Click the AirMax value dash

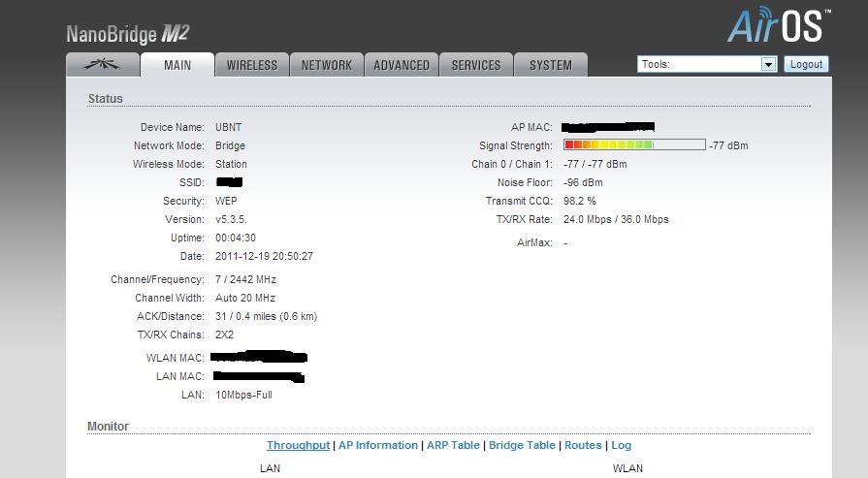565,242
